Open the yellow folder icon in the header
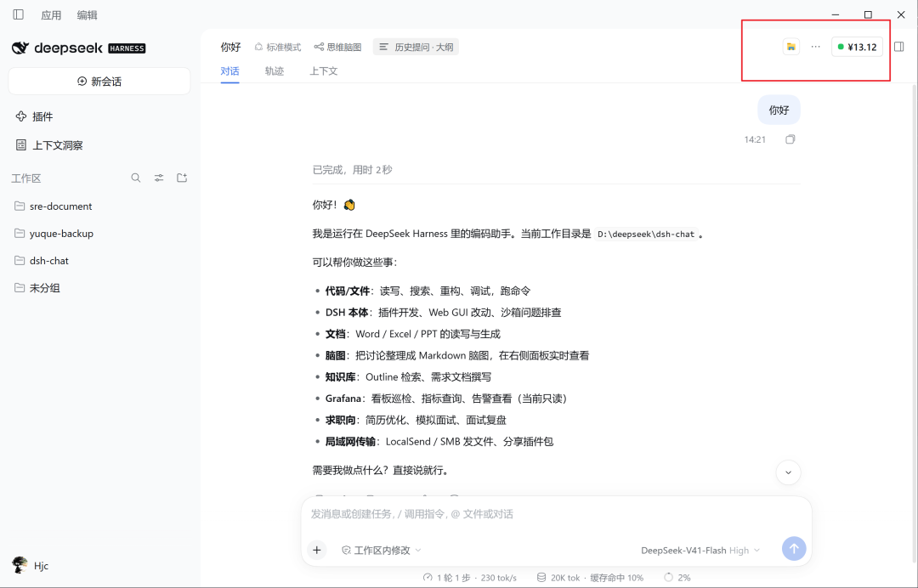Image resolution: width=918 pixels, height=588 pixels. coord(791,47)
